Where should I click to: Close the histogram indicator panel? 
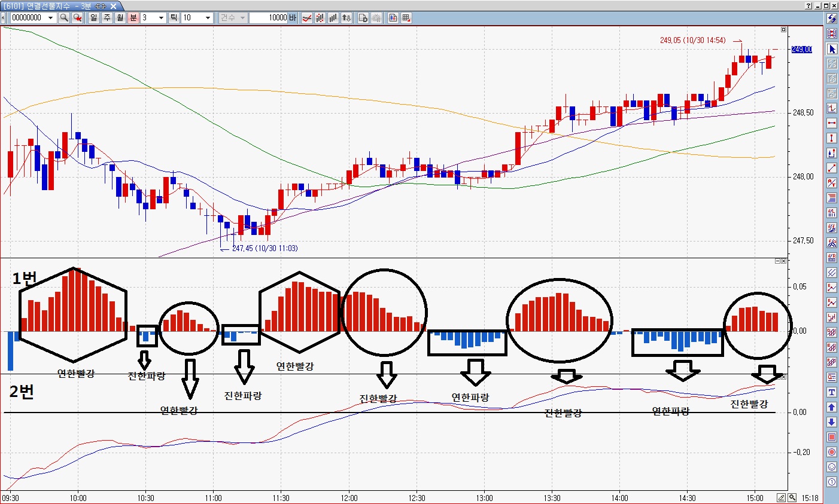click(x=784, y=261)
